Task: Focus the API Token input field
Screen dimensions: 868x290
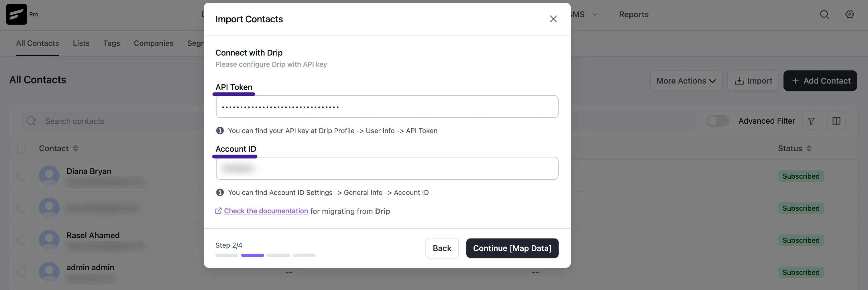Action: (387, 107)
